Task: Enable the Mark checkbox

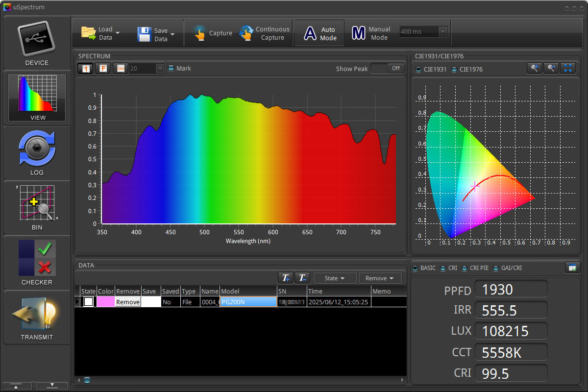Action: pos(171,68)
